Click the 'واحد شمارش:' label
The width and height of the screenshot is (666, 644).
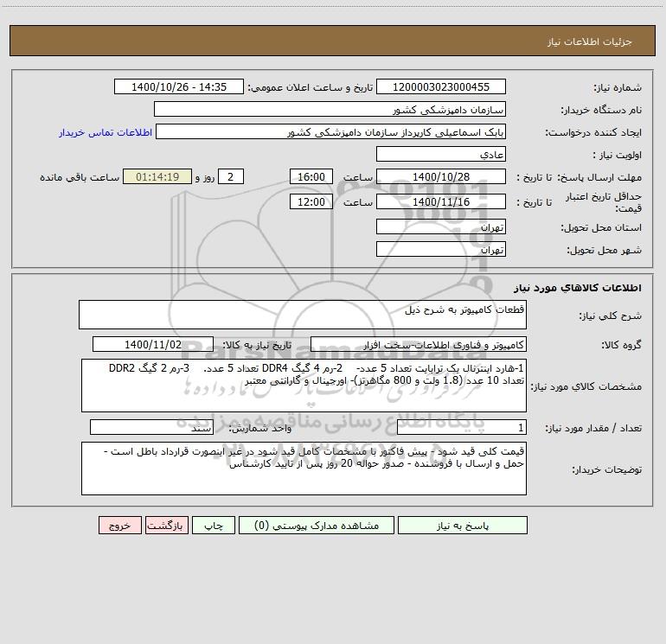[260, 429]
